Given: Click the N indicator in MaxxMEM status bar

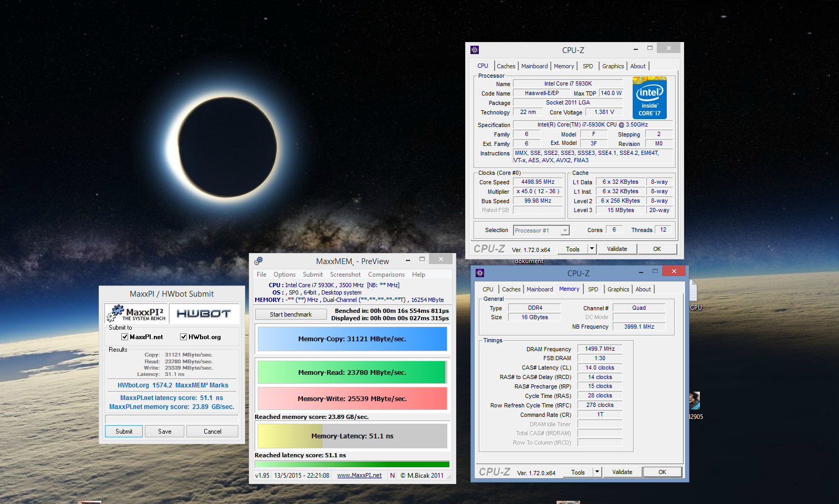Looking at the screenshot, I should (x=392, y=475).
